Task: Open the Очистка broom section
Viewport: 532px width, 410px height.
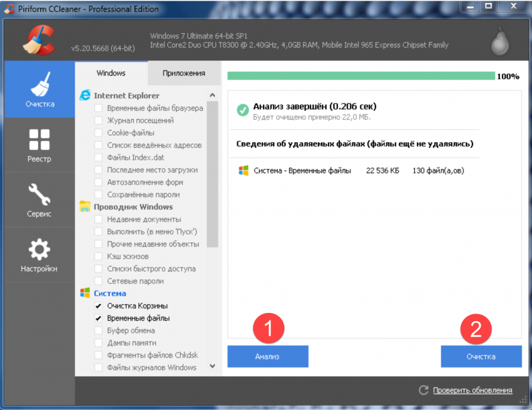Action: coord(39,90)
